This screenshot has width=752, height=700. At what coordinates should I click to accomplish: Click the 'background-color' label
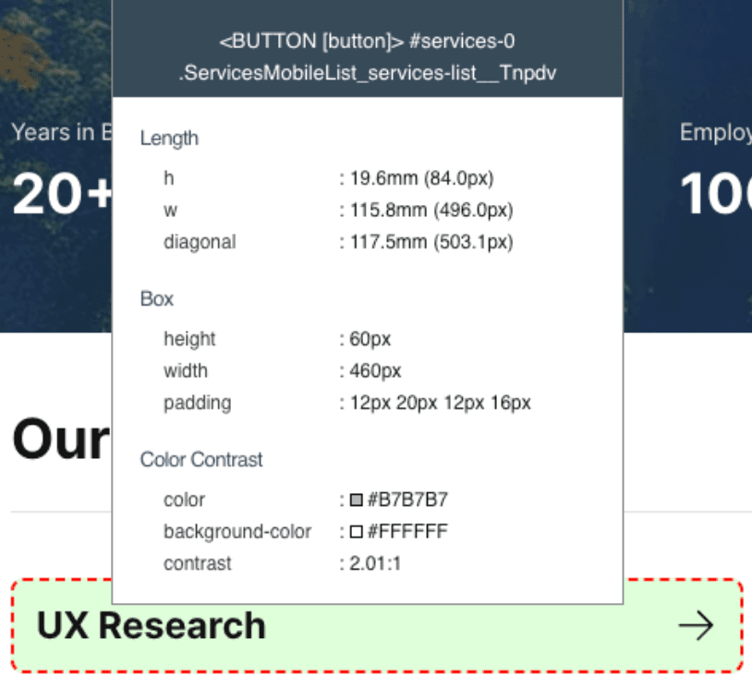click(237, 532)
